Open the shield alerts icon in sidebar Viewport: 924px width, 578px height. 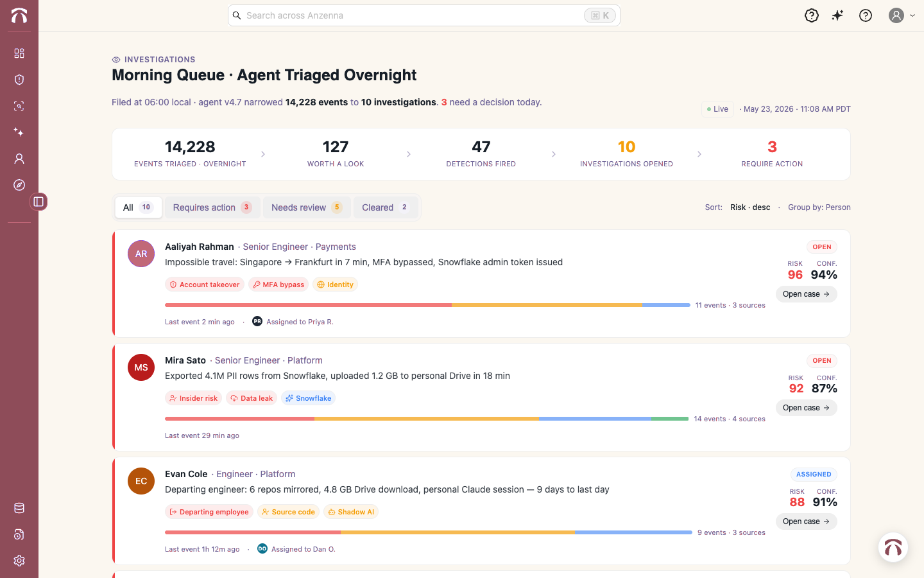coord(19,80)
